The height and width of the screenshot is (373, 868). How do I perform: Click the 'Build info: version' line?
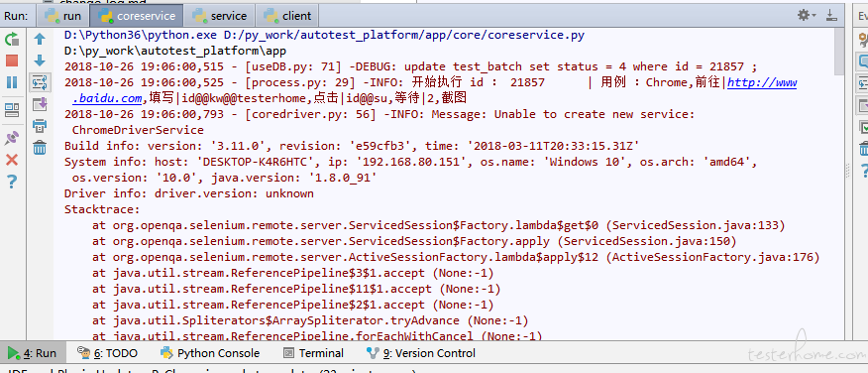[x=352, y=146]
